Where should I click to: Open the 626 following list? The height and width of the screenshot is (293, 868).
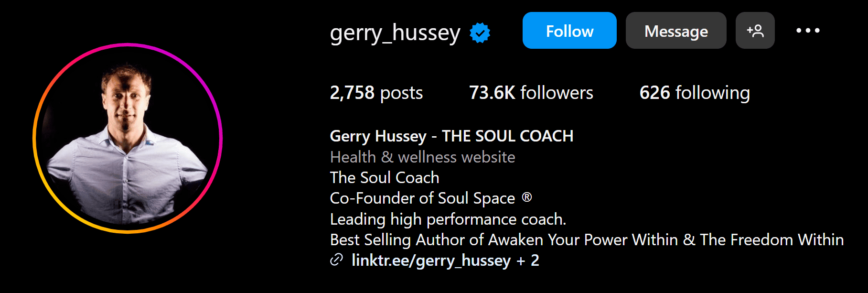coord(695,93)
